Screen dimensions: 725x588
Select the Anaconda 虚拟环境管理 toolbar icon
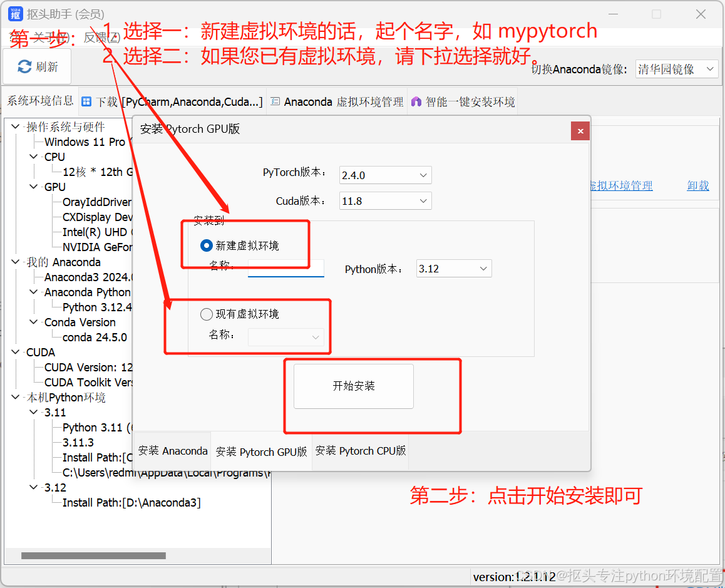(x=275, y=101)
